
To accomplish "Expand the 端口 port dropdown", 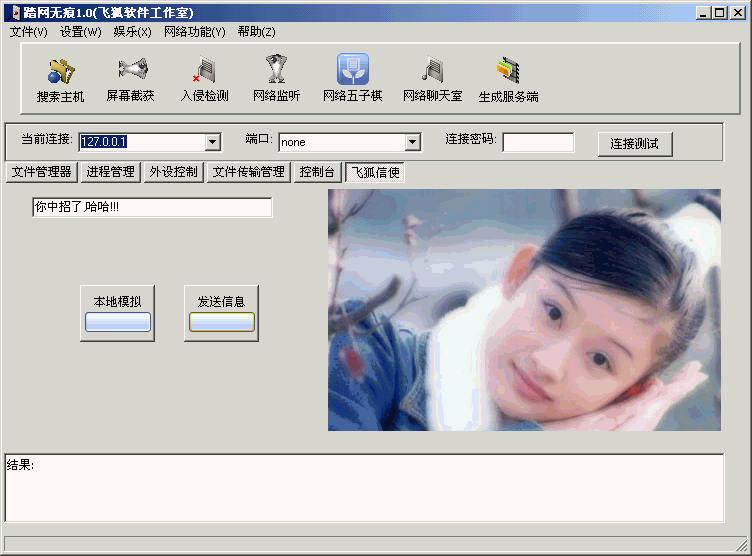I will pyautogui.click(x=412, y=142).
